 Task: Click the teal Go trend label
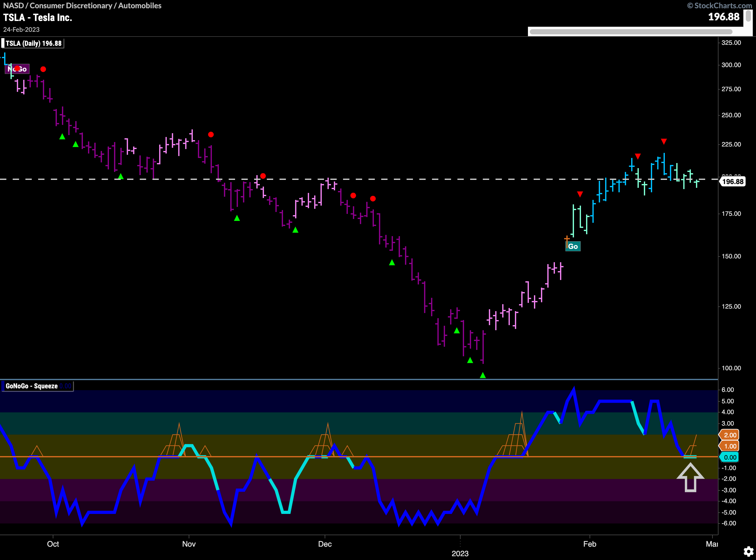[573, 246]
